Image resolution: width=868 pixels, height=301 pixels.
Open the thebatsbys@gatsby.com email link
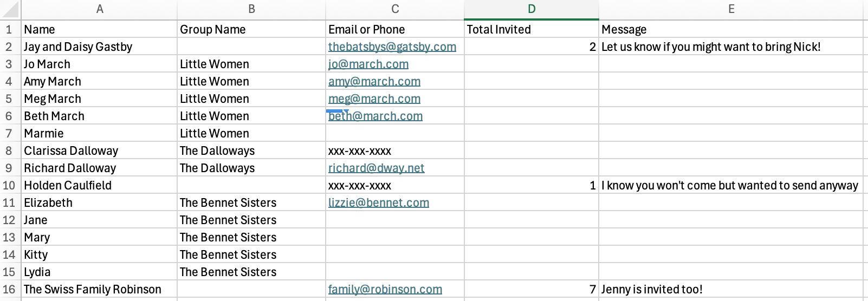pos(392,47)
